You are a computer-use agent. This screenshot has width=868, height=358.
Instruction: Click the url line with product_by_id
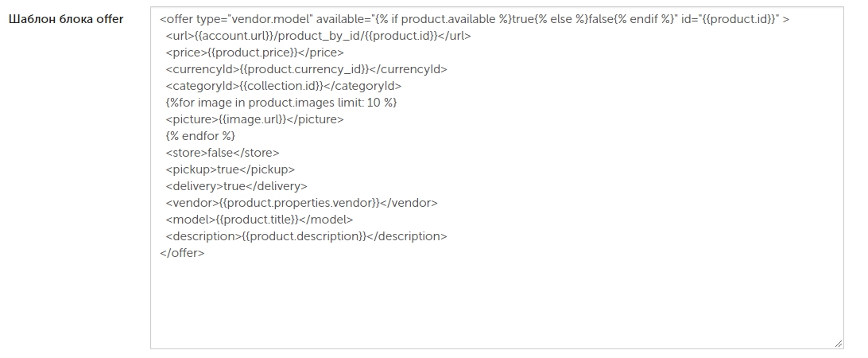[x=318, y=36]
